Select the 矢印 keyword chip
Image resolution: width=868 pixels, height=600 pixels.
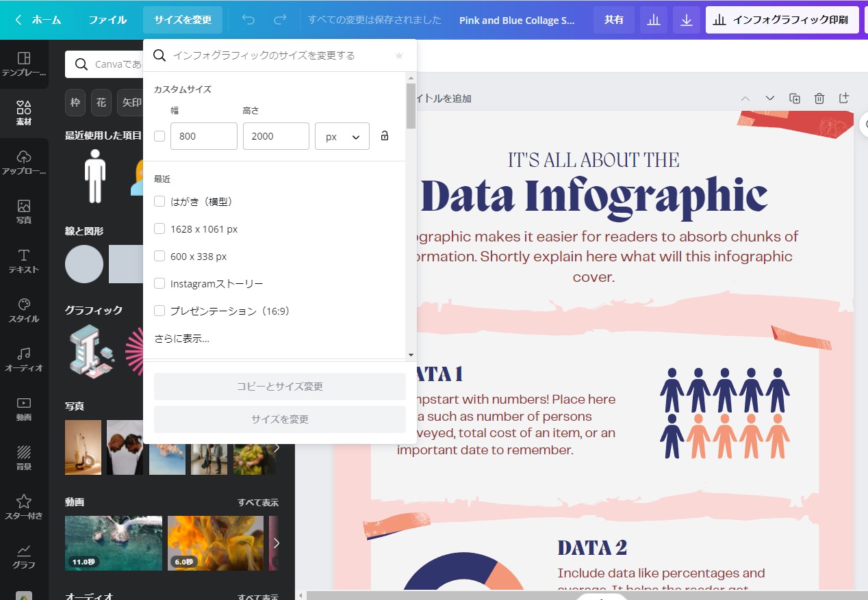[x=131, y=103]
